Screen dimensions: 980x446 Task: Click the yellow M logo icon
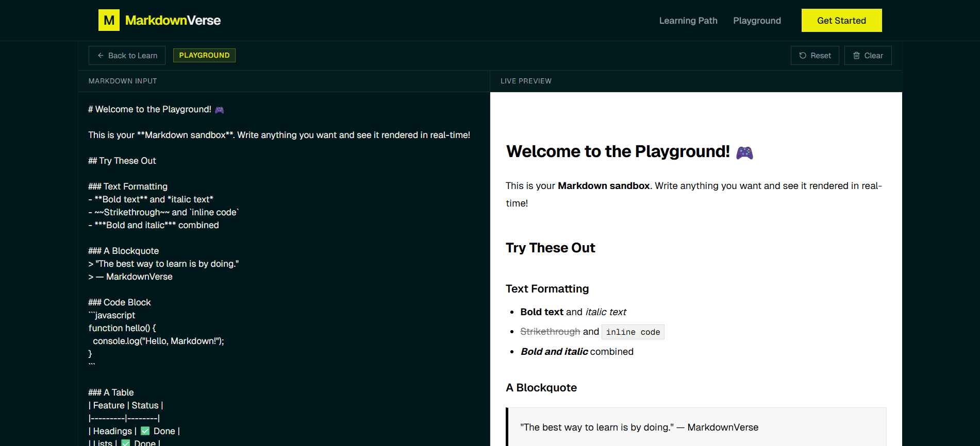click(109, 20)
